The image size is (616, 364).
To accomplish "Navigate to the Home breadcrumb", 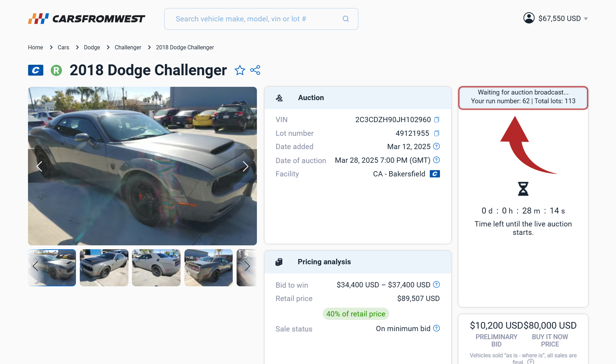I will (x=35, y=47).
